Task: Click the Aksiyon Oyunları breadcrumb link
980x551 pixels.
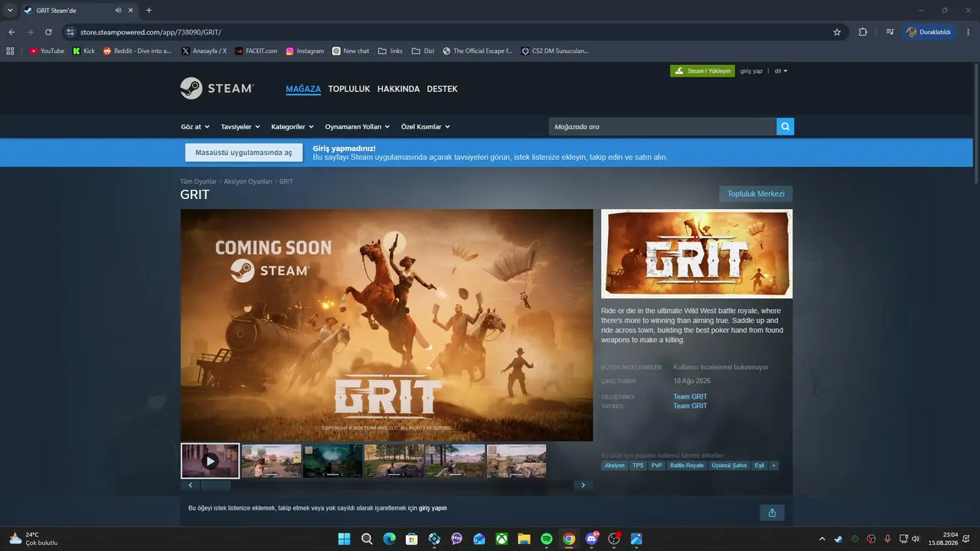Action: tap(248, 181)
